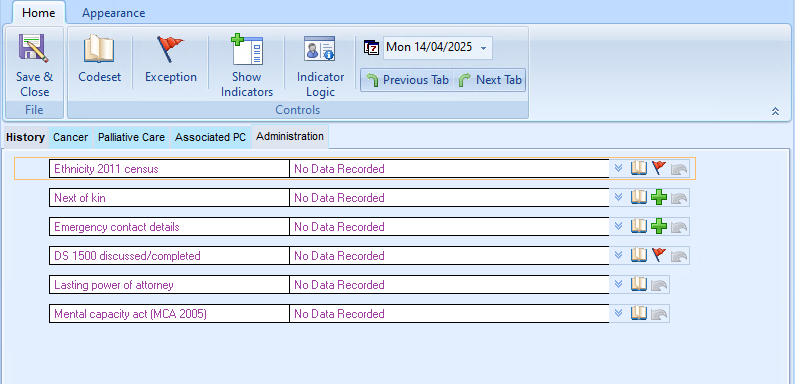
Task: Expand Lasting power of attorney row chevron
Action: [619, 284]
